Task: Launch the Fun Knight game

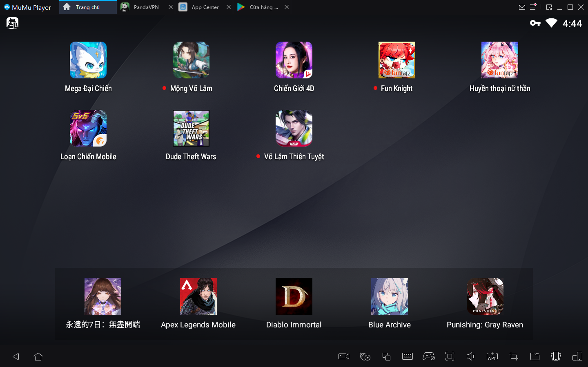Action: tap(396, 60)
